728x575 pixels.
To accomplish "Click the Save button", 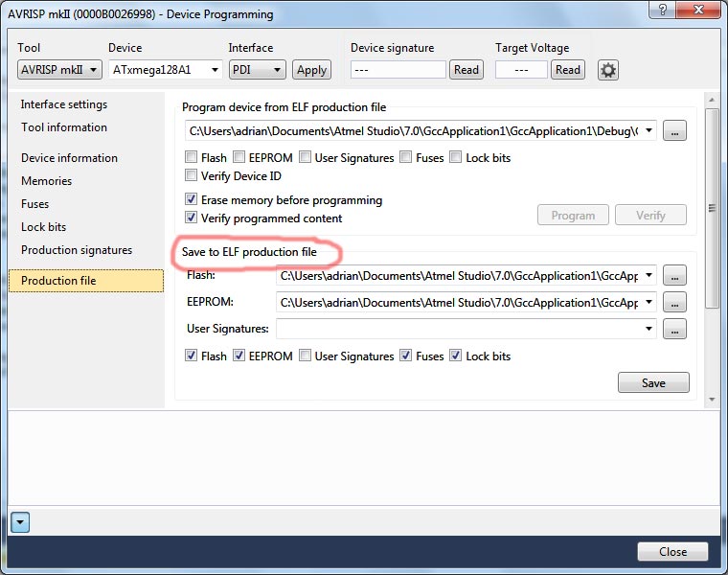I will pos(653,382).
